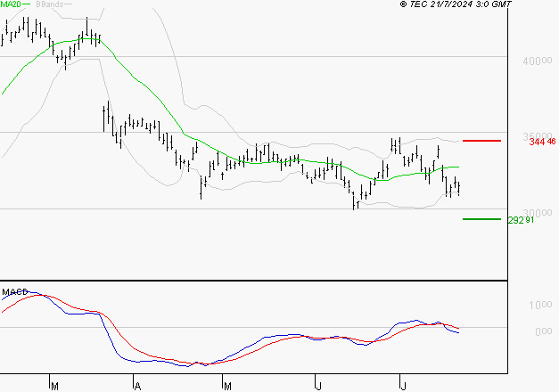Screen dimensions: 559x392
Task: Click the A month label on time axis
Action: pyautogui.click(x=138, y=387)
